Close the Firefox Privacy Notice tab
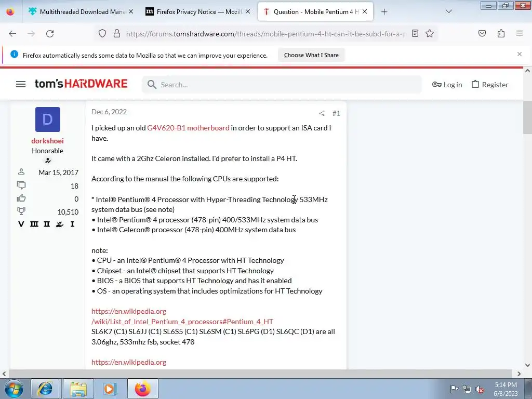The height and width of the screenshot is (399, 532). [248, 11]
